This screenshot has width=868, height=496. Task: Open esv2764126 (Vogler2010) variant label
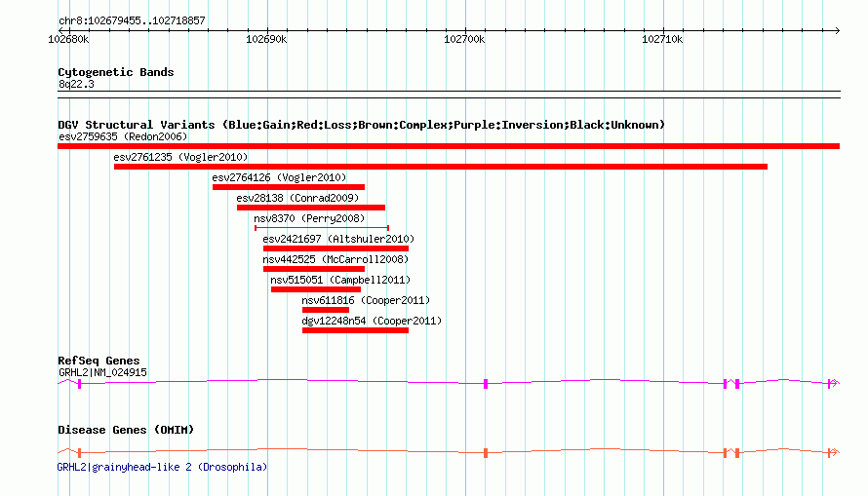point(279,177)
